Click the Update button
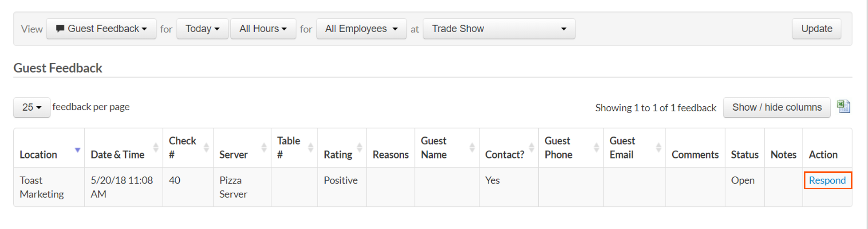Image resolution: width=868 pixels, height=229 pixels. [817, 29]
